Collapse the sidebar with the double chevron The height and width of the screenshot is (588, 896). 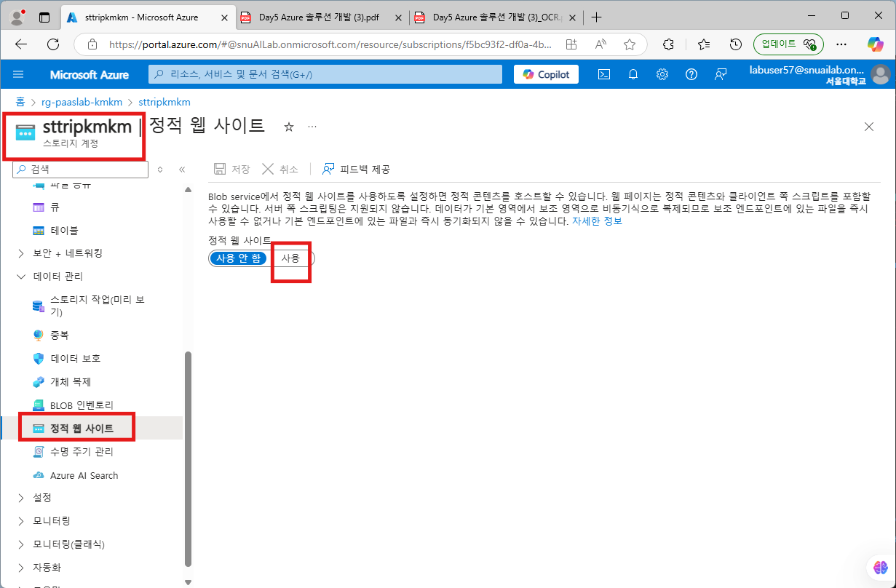tap(182, 170)
